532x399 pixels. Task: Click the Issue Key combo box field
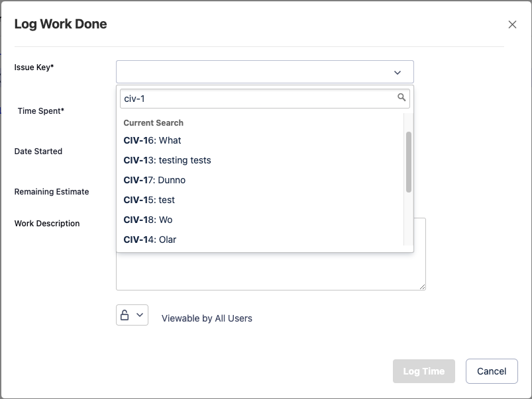[x=252, y=72]
